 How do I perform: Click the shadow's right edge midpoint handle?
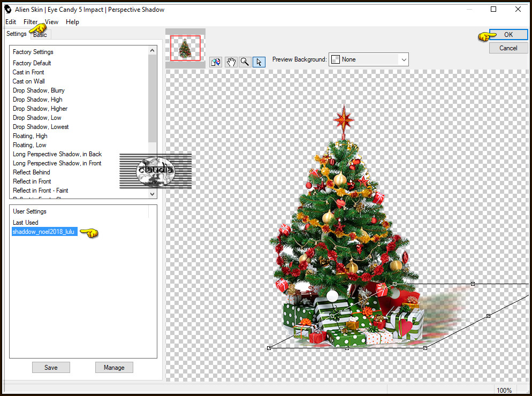(489, 316)
